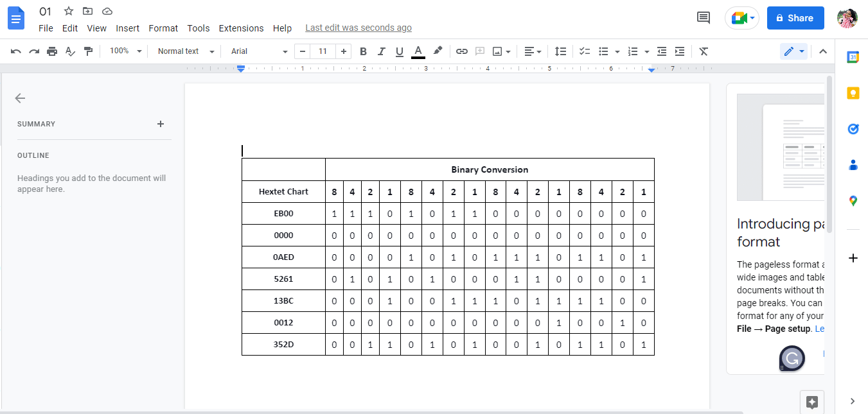
Task: Open the Normal text style dropdown
Action: [186, 51]
